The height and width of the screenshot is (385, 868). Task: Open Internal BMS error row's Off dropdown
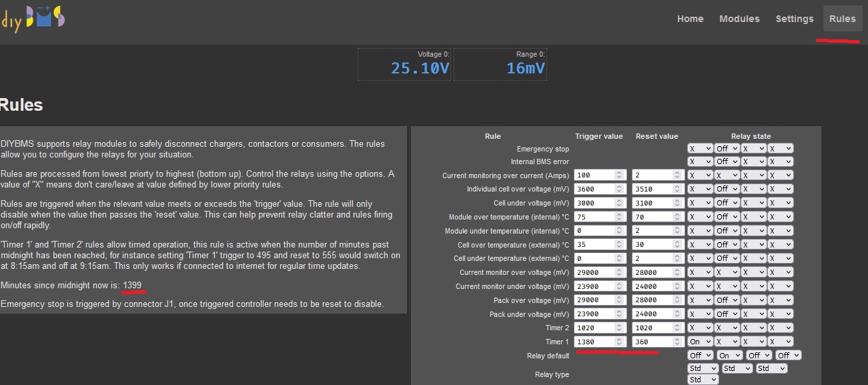coord(727,161)
